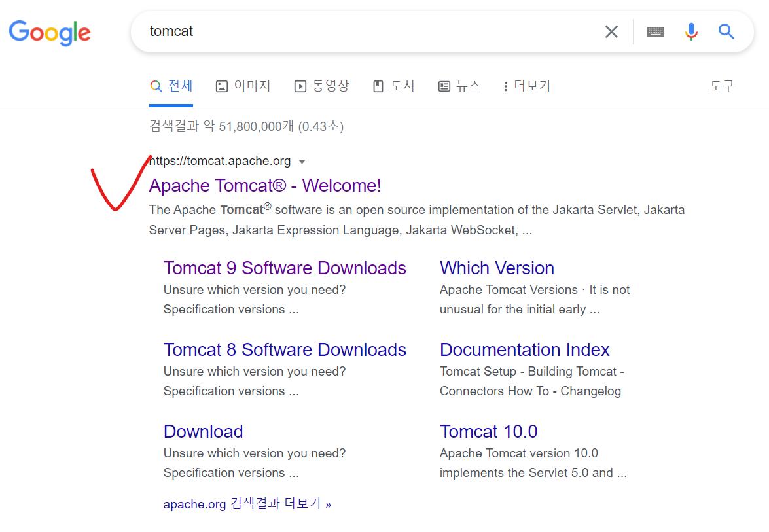Click the 'The Apache Tomcat® software' description text
This screenshot has width=769, height=532.
click(417, 220)
